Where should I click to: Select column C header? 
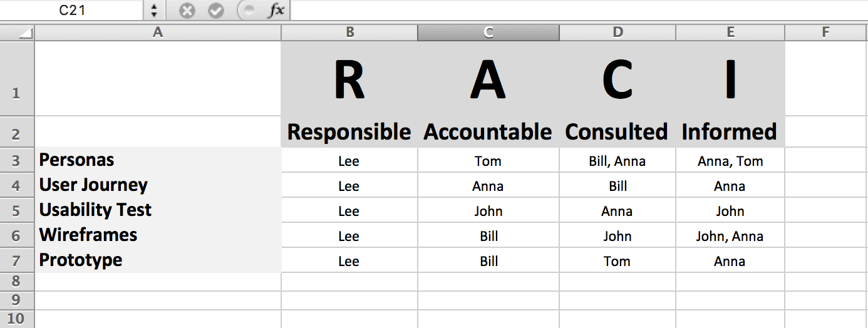click(488, 33)
